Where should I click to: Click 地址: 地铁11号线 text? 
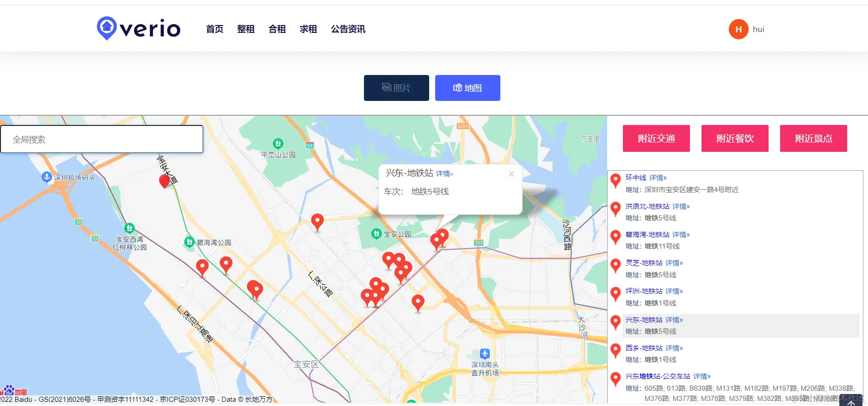(653, 246)
